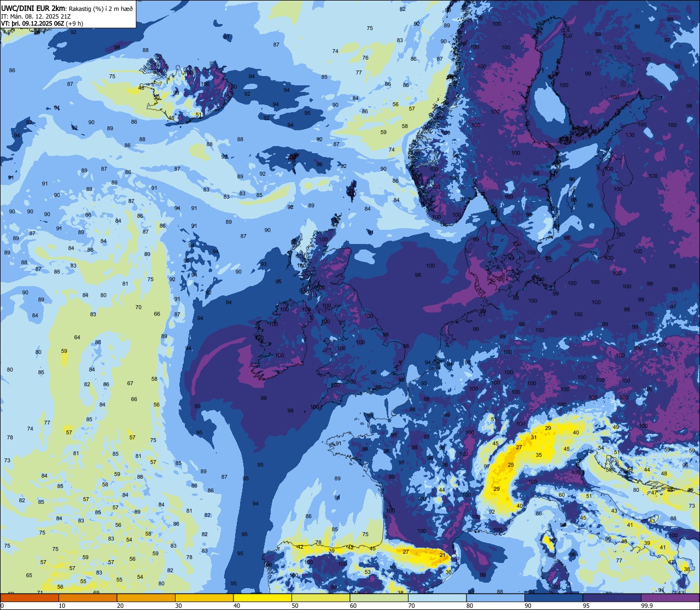Click the purple above-99.9 legend block
Image resolution: width=700 pixels, height=610 pixels.
tap(670, 597)
